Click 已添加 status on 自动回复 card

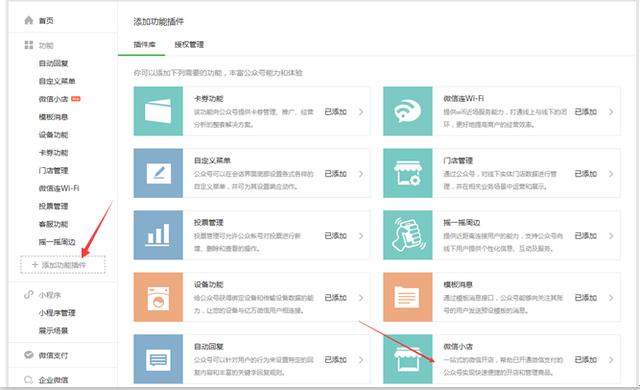tap(336, 359)
